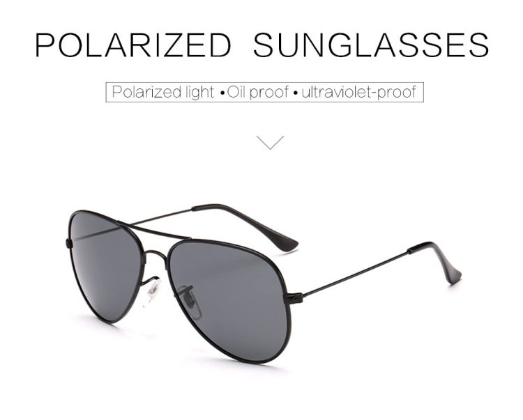Click the double top bar bridge of frame

pos(153,230)
